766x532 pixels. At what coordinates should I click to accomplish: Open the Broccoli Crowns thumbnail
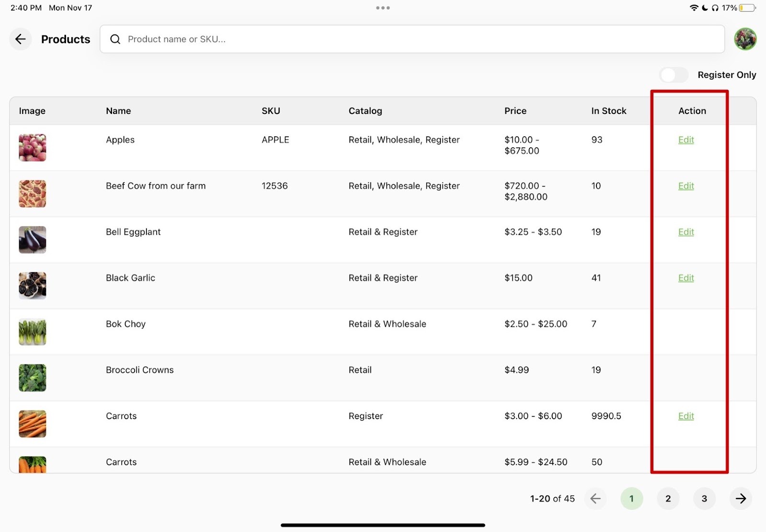point(33,377)
